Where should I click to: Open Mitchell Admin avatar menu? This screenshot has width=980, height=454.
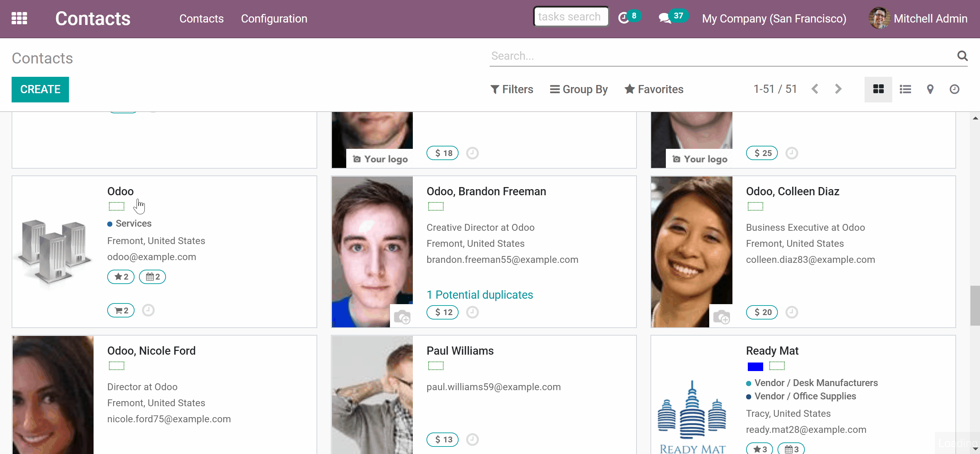(918, 18)
